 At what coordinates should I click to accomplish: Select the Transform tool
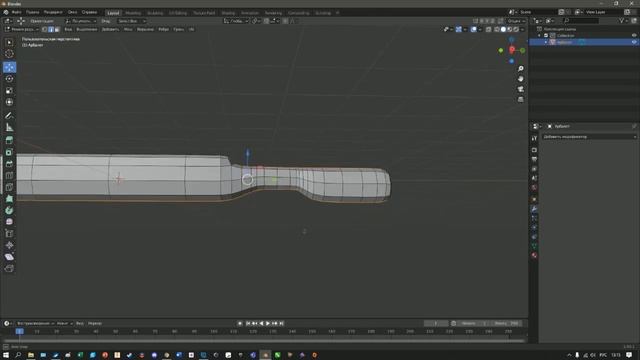point(9,102)
